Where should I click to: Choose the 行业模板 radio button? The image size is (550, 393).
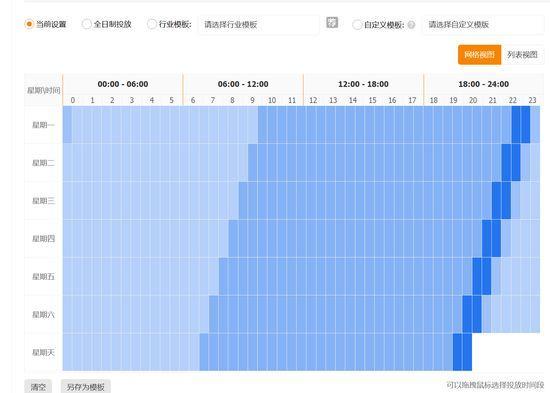pyautogui.click(x=152, y=24)
